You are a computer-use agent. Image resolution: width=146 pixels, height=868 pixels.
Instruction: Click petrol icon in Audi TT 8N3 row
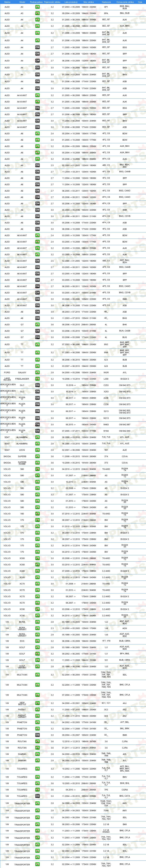click(x=37, y=345)
